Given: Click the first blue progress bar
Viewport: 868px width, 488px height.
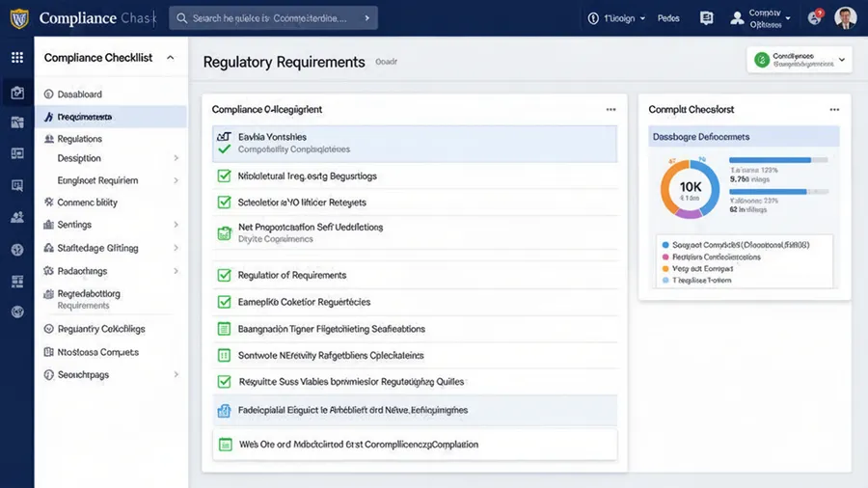Looking at the screenshot, I should (x=778, y=160).
